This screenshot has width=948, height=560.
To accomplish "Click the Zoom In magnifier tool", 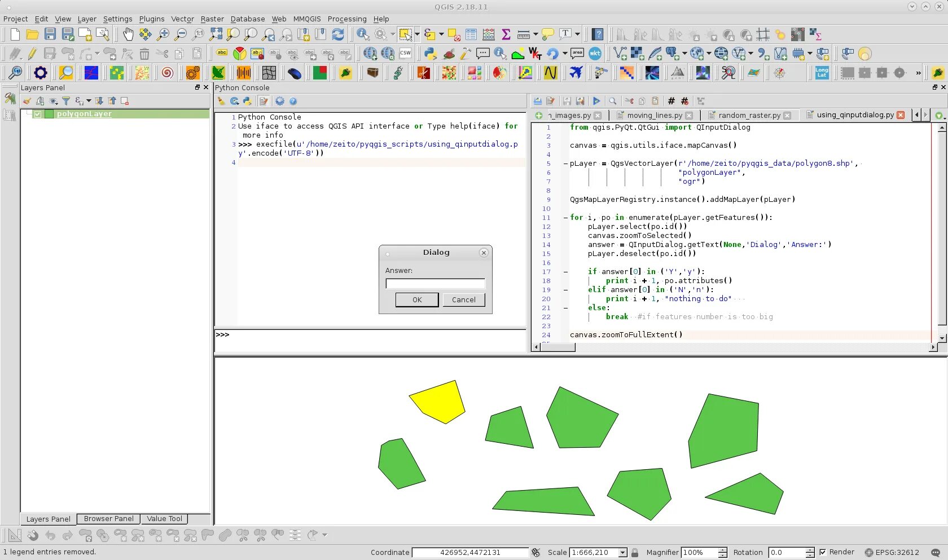I will 163,34.
